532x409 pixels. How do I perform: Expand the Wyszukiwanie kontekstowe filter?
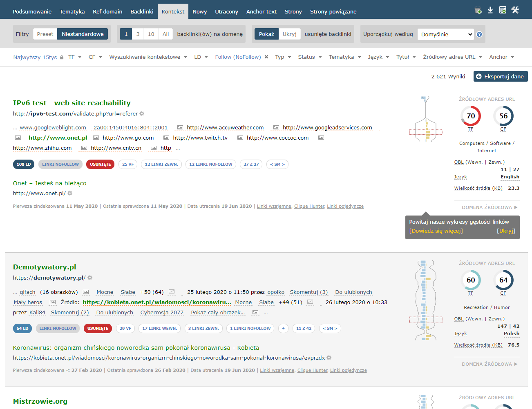tap(148, 57)
